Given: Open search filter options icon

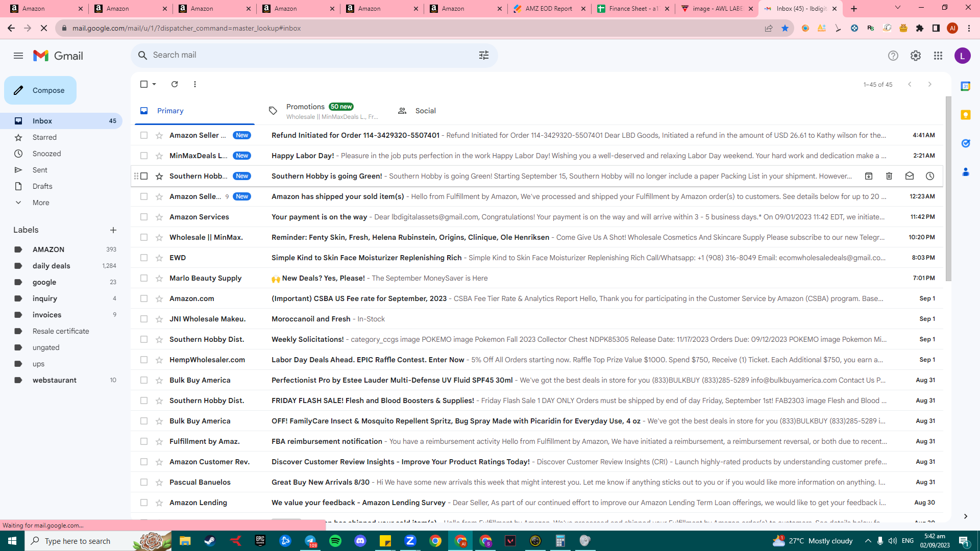Looking at the screenshot, I should (484, 55).
